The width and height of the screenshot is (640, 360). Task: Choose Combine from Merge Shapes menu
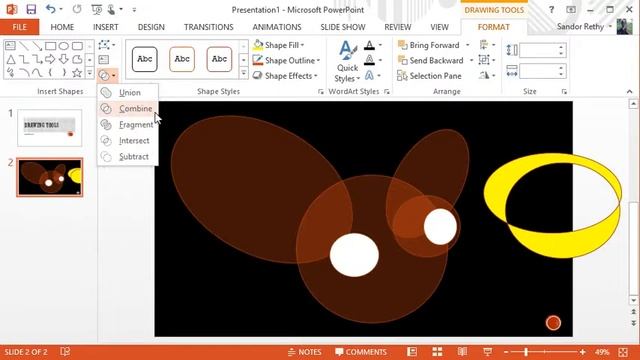pyautogui.click(x=127, y=109)
